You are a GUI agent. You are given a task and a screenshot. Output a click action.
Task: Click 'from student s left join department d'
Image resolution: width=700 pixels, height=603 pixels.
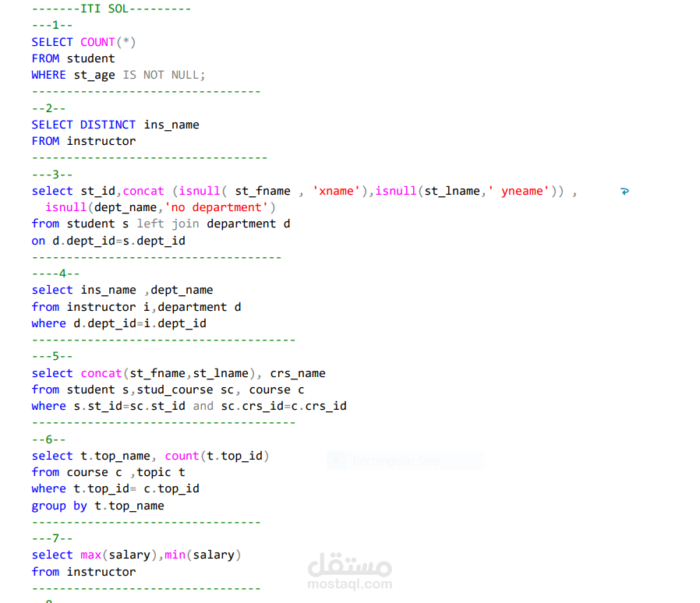[x=161, y=224]
